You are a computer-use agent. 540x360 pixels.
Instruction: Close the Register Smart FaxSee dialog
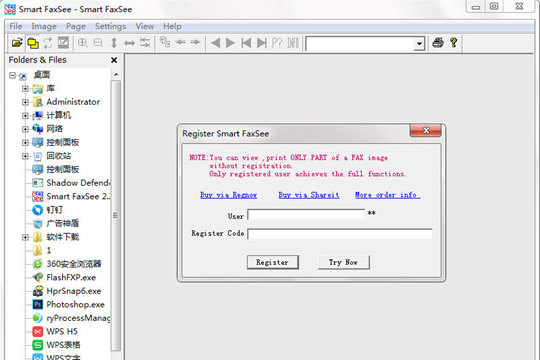[x=426, y=131]
